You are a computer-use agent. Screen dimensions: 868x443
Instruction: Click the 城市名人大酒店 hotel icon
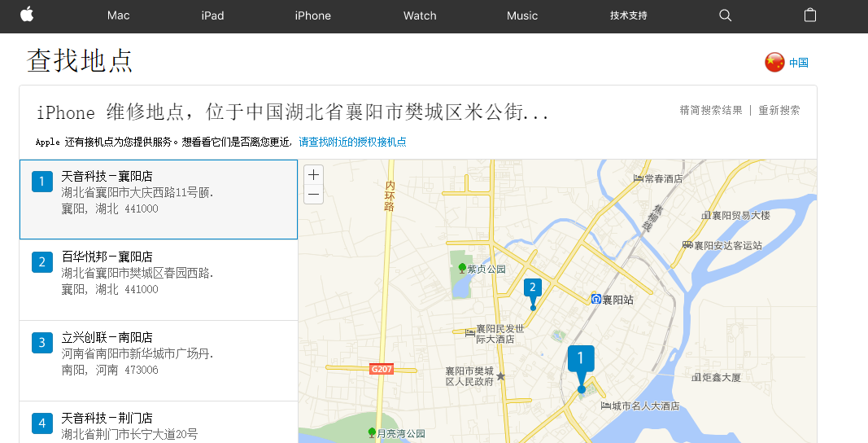pos(605,406)
